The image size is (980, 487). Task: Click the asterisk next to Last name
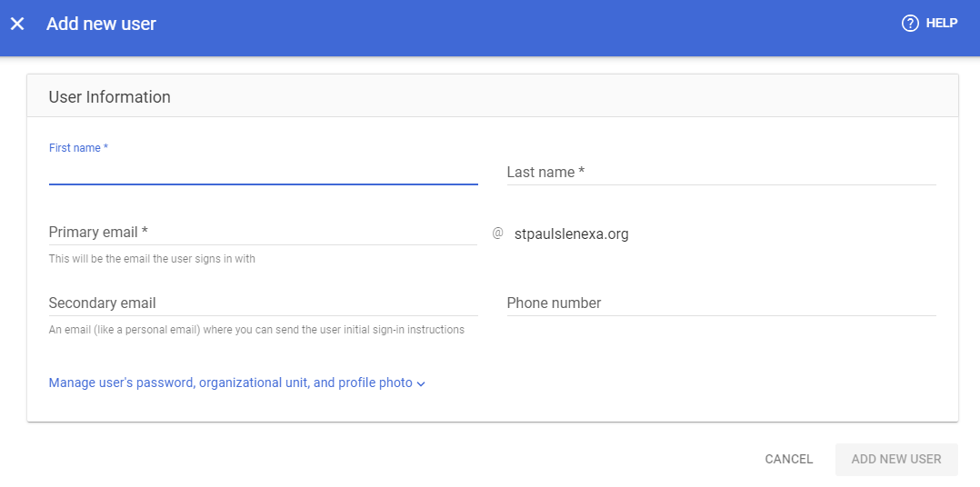(x=582, y=172)
